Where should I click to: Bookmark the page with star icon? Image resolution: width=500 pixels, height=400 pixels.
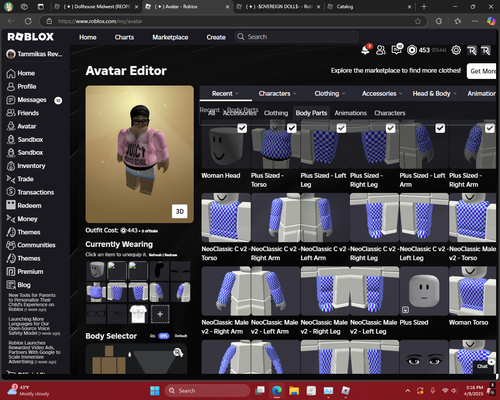pyautogui.click(x=418, y=21)
